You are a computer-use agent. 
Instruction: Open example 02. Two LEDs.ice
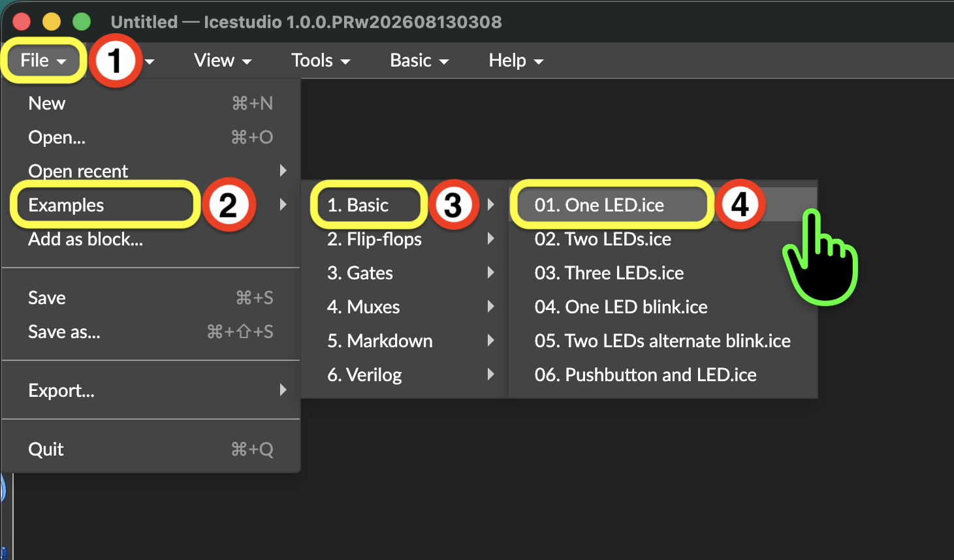(x=663, y=239)
